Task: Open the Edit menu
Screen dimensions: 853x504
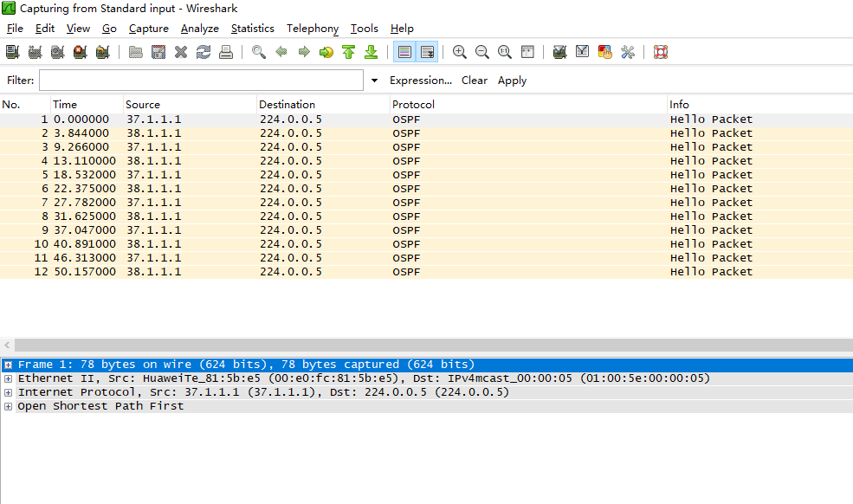Action: tap(45, 29)
